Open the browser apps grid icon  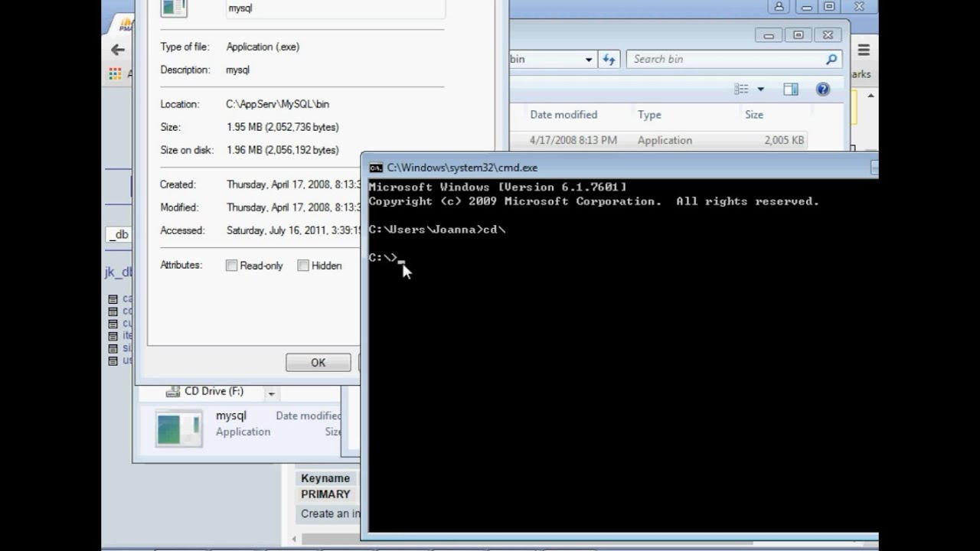point(115,73)
